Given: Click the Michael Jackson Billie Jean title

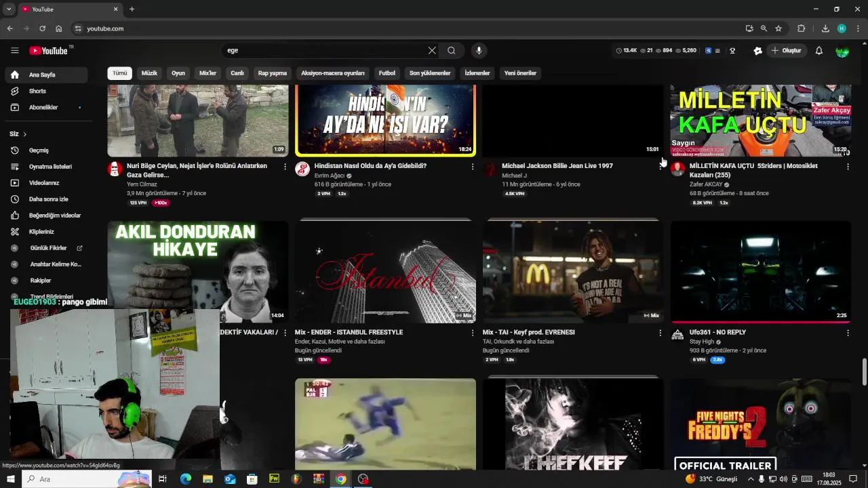Looking at the screenshot, I should point(557,166).
